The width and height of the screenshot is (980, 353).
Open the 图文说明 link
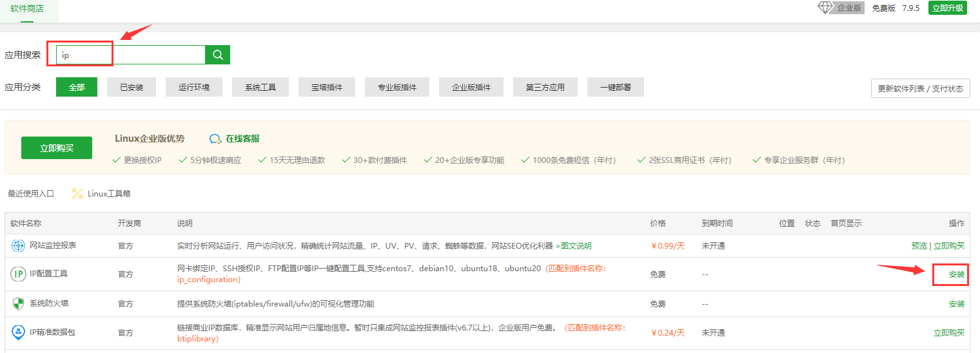pos(576,245)
